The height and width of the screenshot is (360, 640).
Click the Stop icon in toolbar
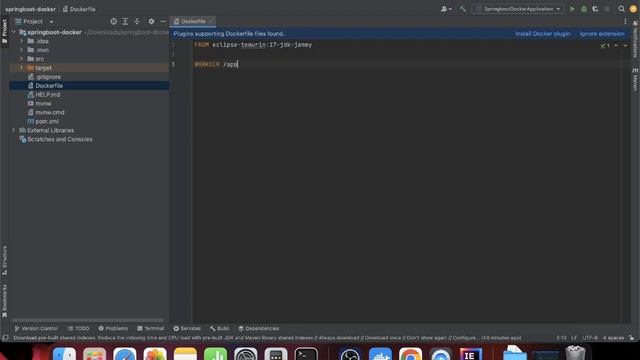click(607, 9)
